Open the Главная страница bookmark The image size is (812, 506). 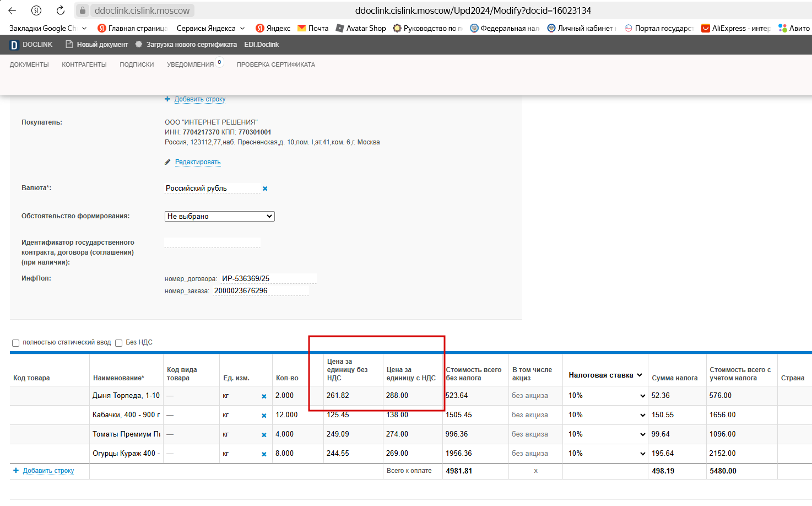pos(132,28)
